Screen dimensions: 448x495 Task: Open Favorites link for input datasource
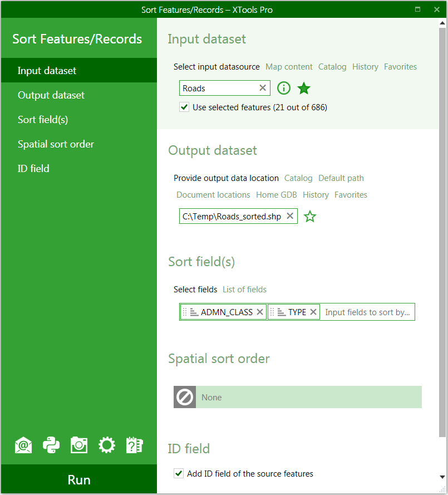[400, 67]
